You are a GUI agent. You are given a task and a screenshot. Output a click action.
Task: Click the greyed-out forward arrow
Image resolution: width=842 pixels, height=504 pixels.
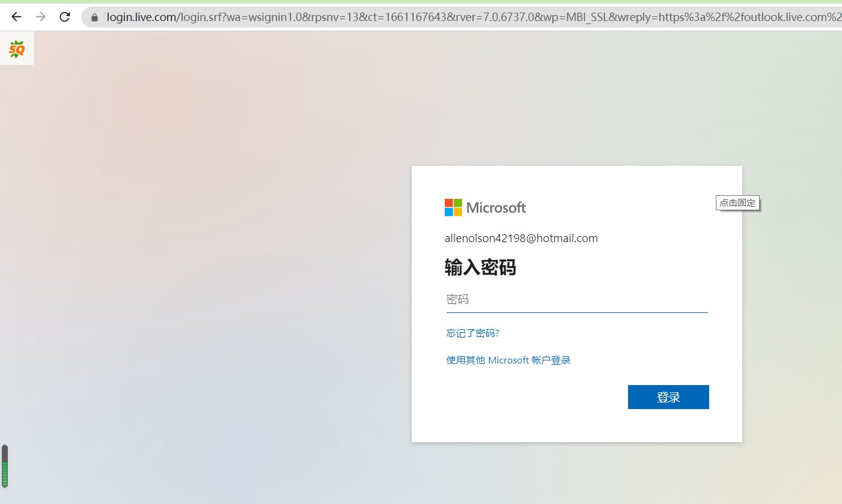click(40, 17)
